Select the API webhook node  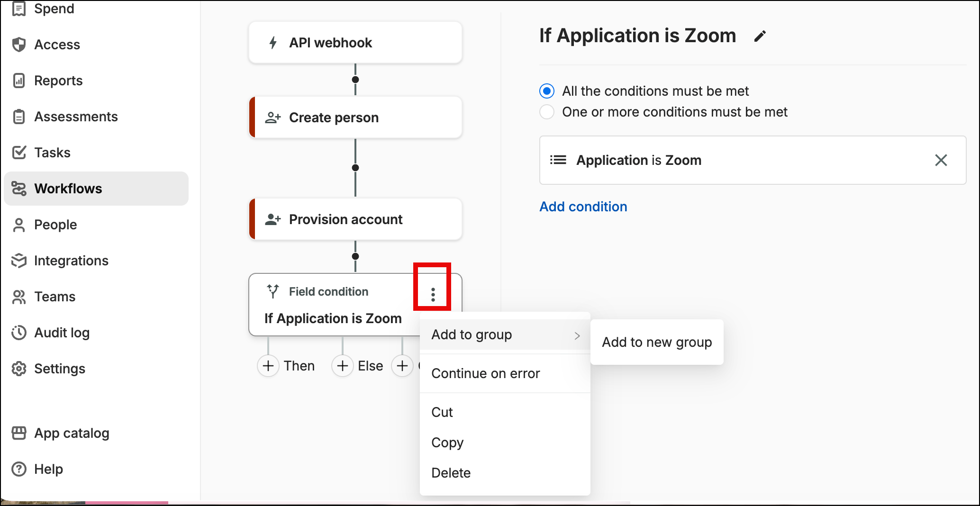pyautogui.click(x=355, y=43)
